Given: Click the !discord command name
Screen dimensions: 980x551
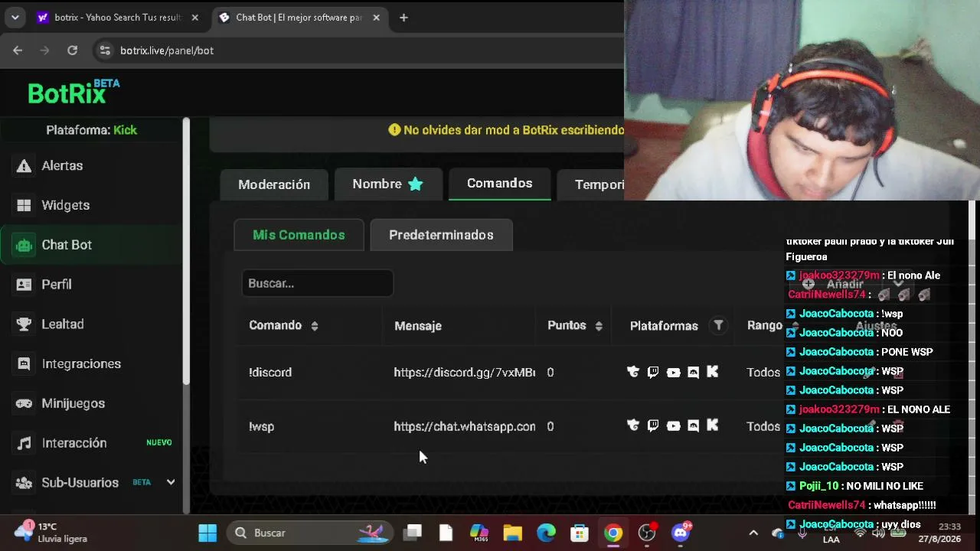Looking at the screenshot, I should (270, 373).
